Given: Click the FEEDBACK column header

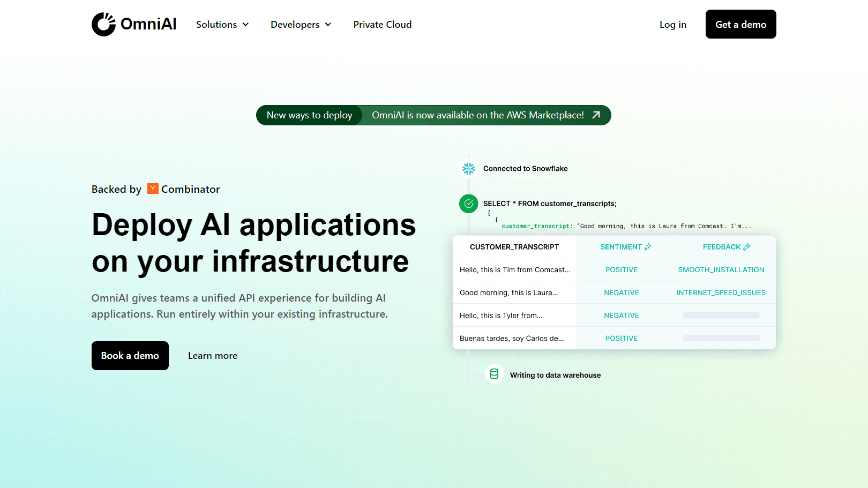Looking at the screenshot, I should coord(722,247).
